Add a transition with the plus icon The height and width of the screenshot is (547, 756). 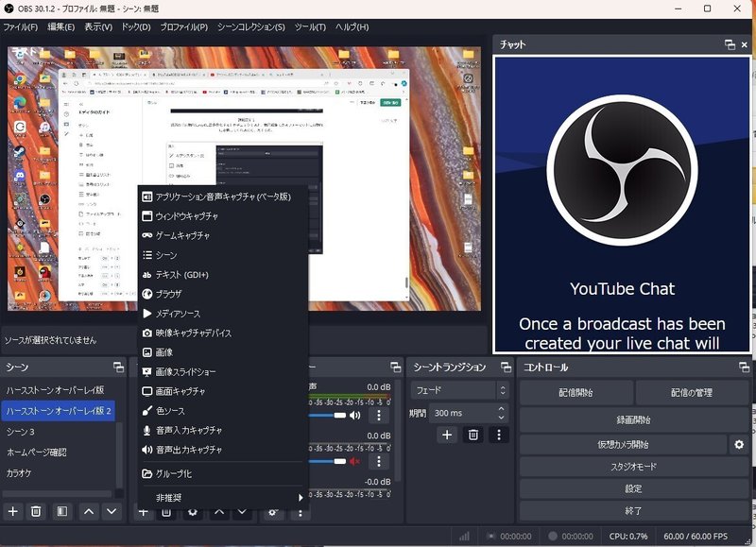click(447, 435)
